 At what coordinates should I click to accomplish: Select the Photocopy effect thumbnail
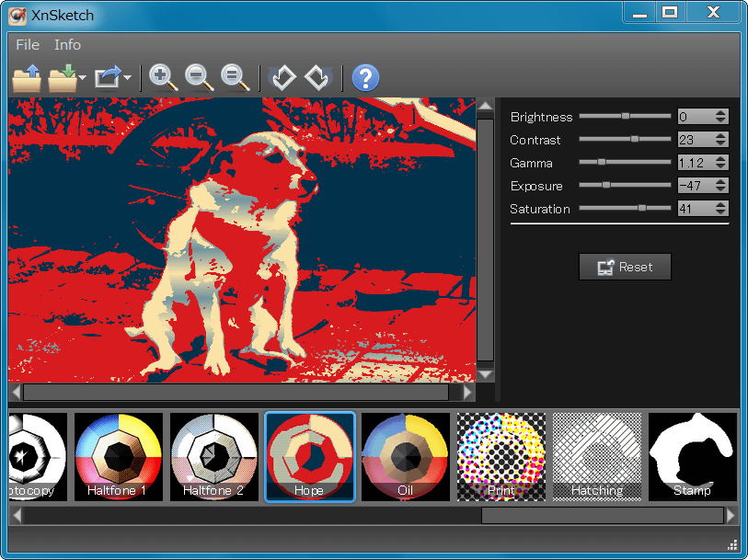38,457
